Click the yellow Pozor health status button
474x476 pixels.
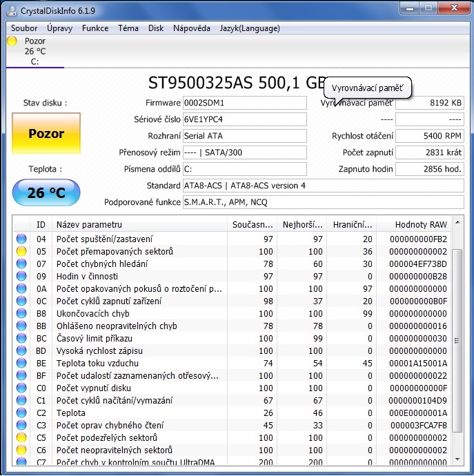coord(46,133)
